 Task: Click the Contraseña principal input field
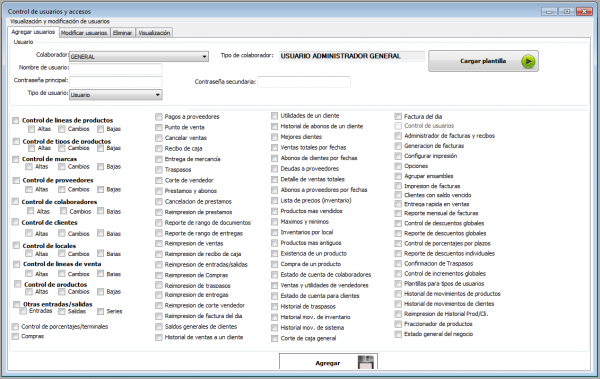116,82
